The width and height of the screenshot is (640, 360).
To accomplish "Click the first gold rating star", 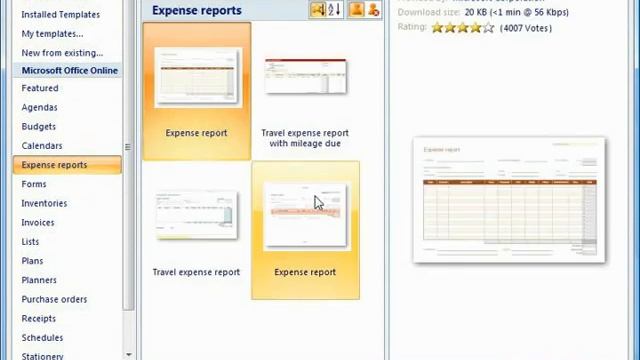I will (x=438, y=28).
